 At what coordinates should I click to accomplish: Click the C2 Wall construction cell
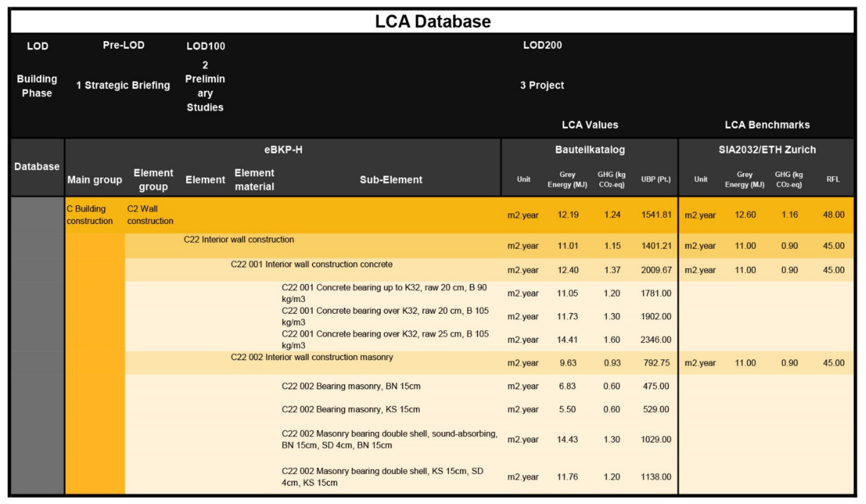click(x=150, y=215)
